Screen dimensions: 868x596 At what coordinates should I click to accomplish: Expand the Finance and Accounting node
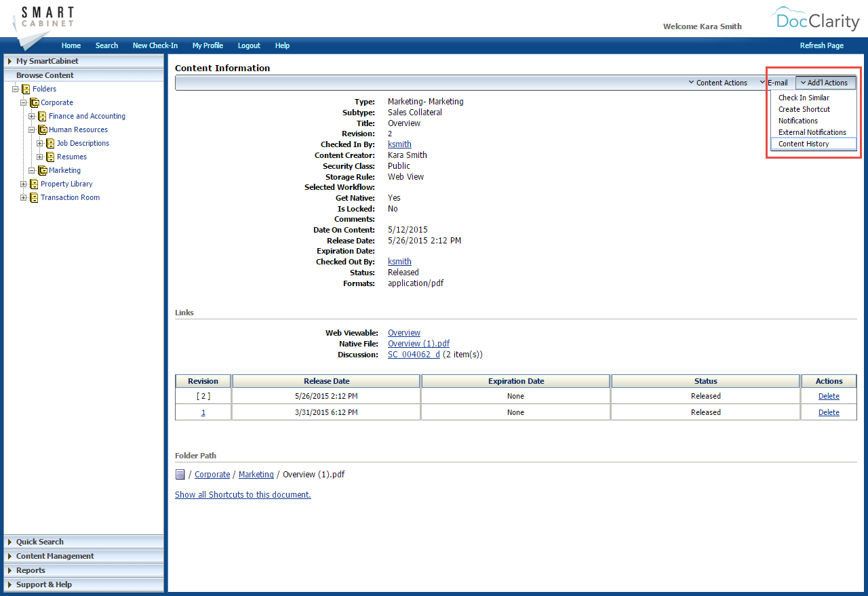tap(31, 116)
